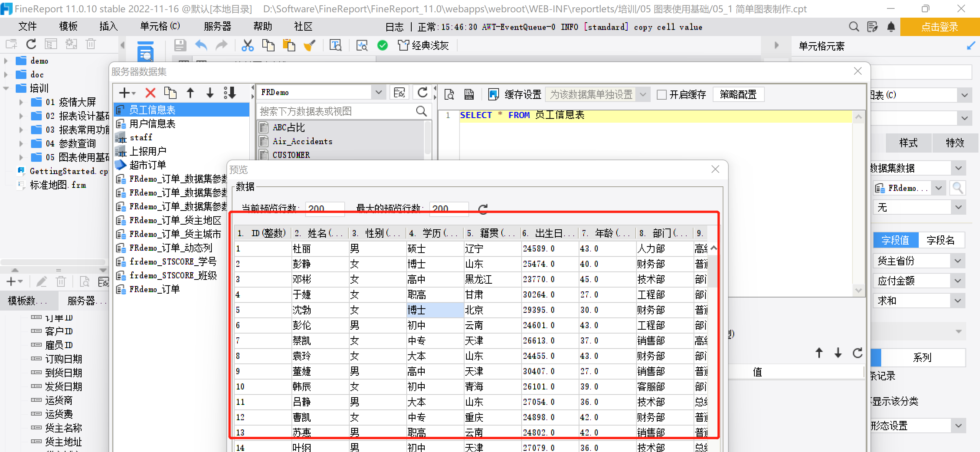This screenshot has width=980, height=452.
Task: Click the save template icon in toolbar
Action: (180, 46)
